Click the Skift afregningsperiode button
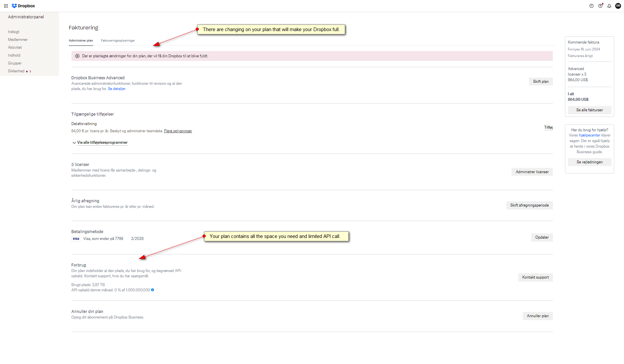624x364 pixels. [530, 205]
